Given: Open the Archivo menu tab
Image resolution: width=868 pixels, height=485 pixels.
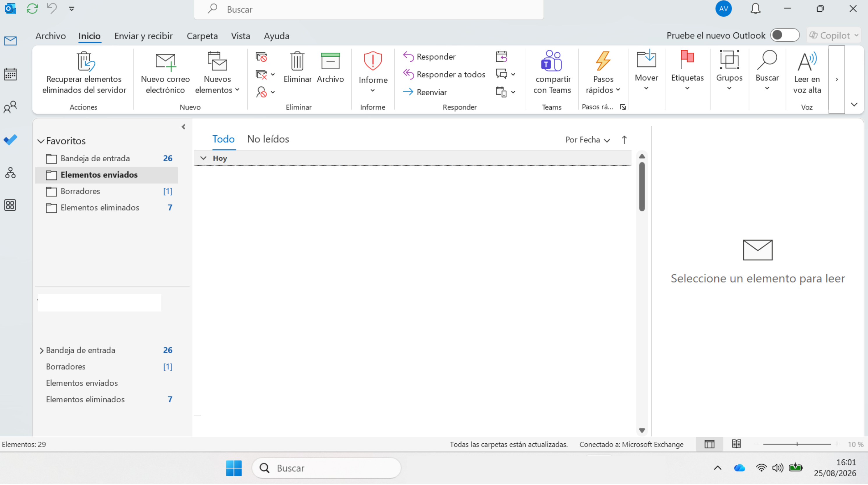Looking at the screenshot, I should pyautogui.click(x=51, y=36).
